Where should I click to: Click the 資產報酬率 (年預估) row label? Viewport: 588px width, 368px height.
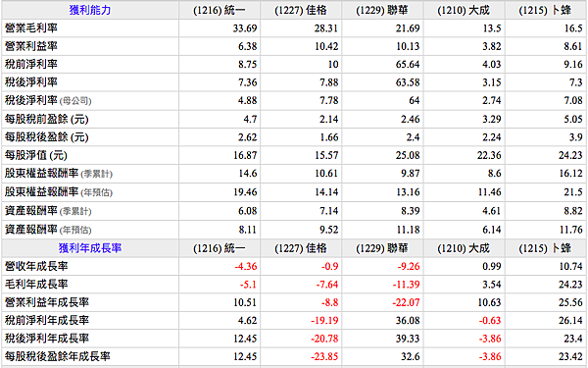(48, 229)
